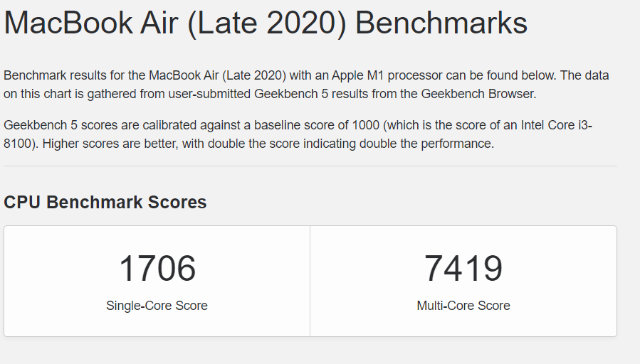Click the multi-core score number 7419
The image size is (640, 364).
tap(463, 269)
